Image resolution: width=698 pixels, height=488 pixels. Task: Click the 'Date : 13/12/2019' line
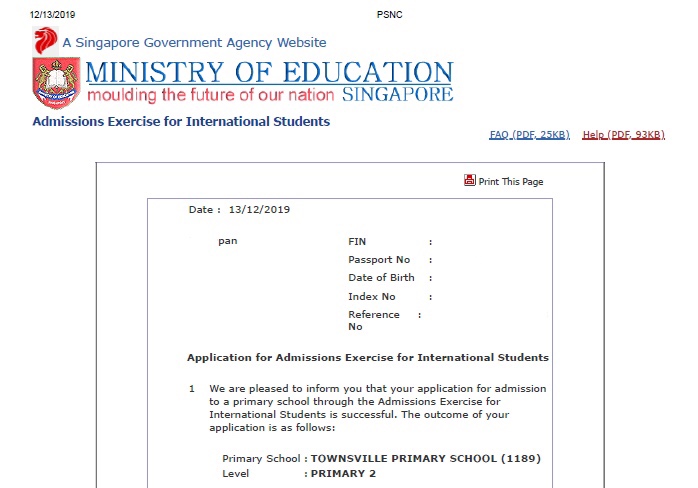point(239,210)
